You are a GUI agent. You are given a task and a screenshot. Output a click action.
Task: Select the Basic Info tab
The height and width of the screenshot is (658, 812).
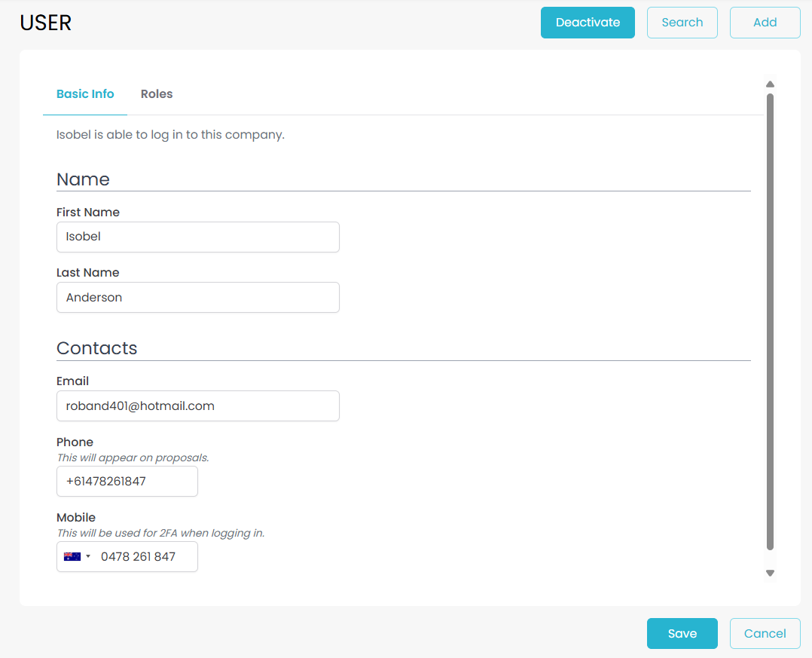85,94
